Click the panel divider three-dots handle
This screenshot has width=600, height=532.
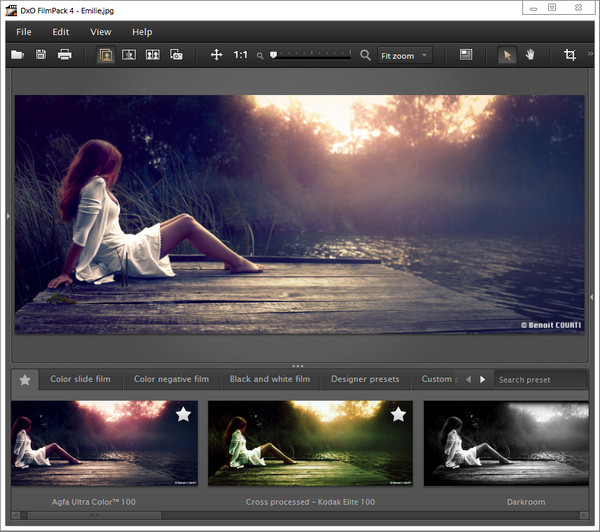298,366
